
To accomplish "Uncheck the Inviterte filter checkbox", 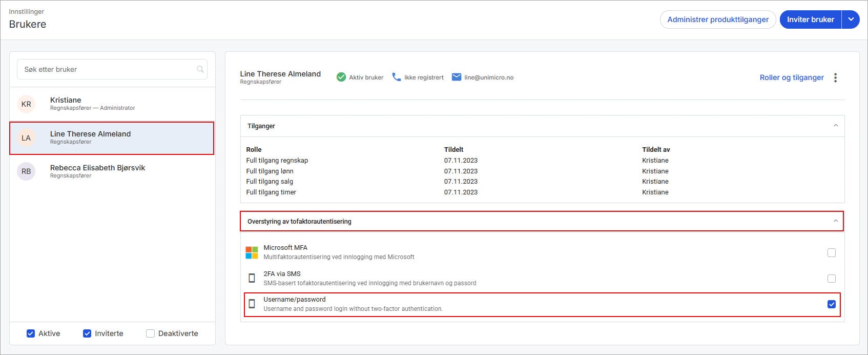I will click(87, 333).
